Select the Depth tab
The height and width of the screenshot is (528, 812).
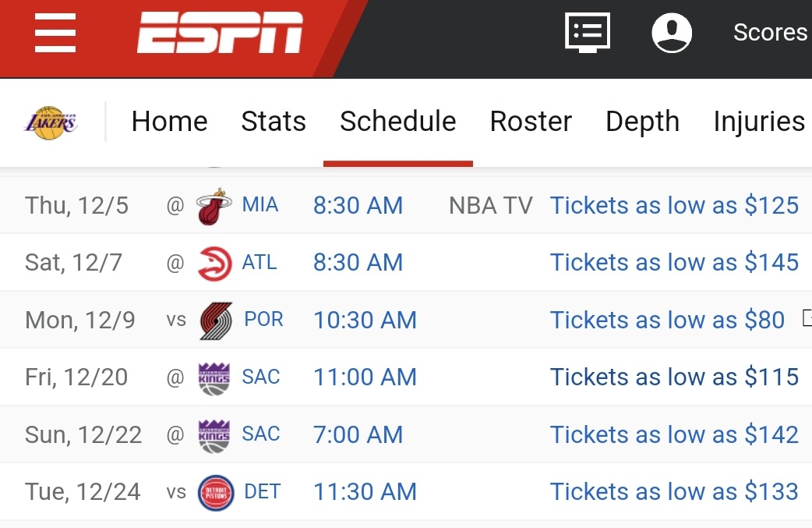click(642, 122)
